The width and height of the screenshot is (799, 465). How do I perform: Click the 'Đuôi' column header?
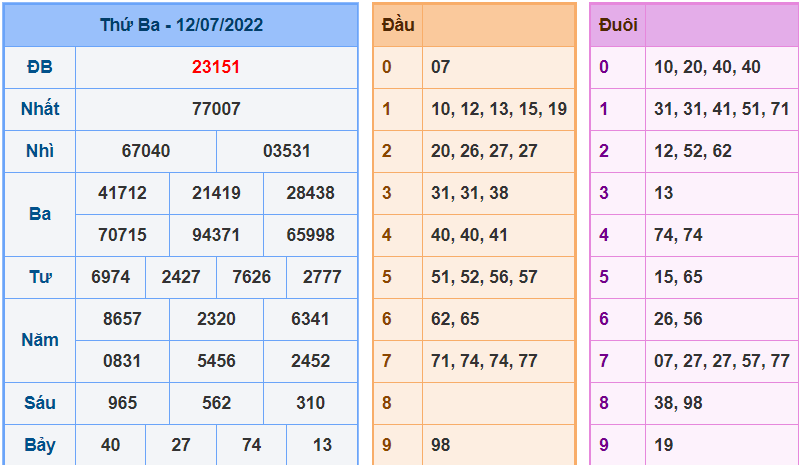[618, 25]
